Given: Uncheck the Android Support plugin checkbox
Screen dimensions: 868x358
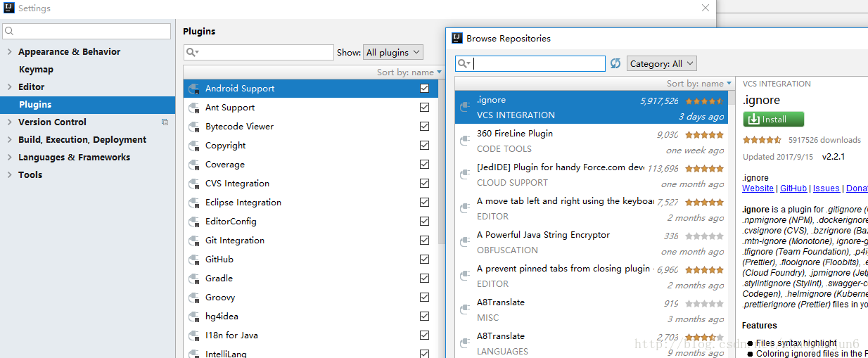Looking at the screenshot, I should tap(424, 89).
